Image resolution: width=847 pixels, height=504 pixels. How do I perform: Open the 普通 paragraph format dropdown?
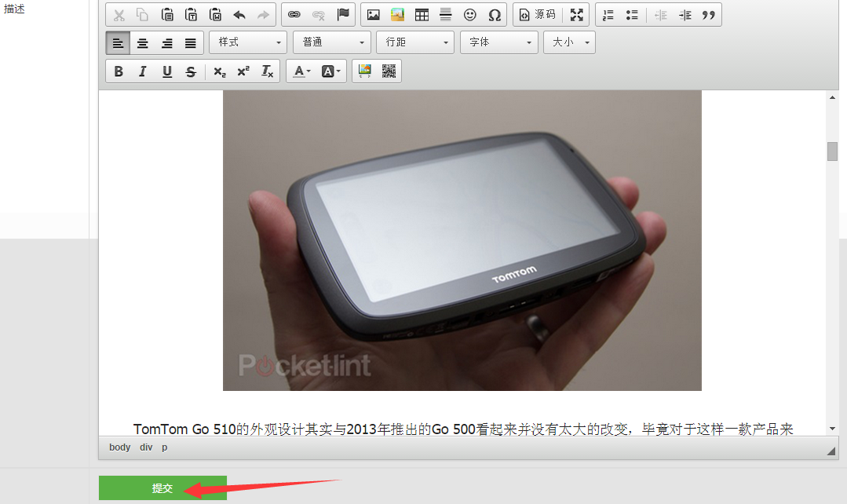point(332,42)
